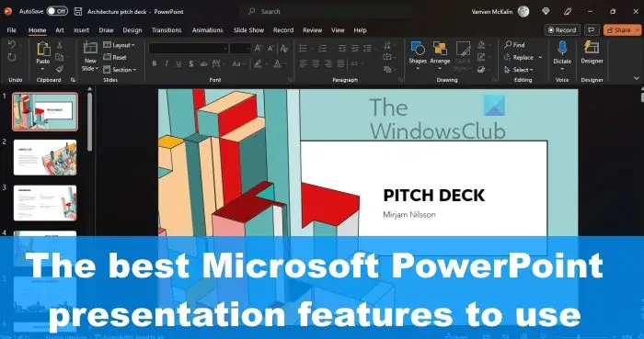Click the Decrease Indent icon
Screen dimensions: 644x339
[x=342, y=49]
